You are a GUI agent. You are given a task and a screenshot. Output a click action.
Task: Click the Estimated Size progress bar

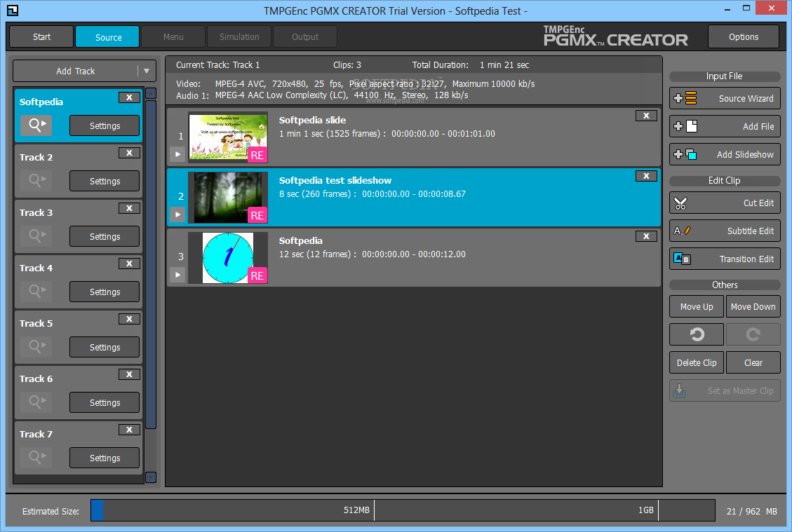[403, 510]
